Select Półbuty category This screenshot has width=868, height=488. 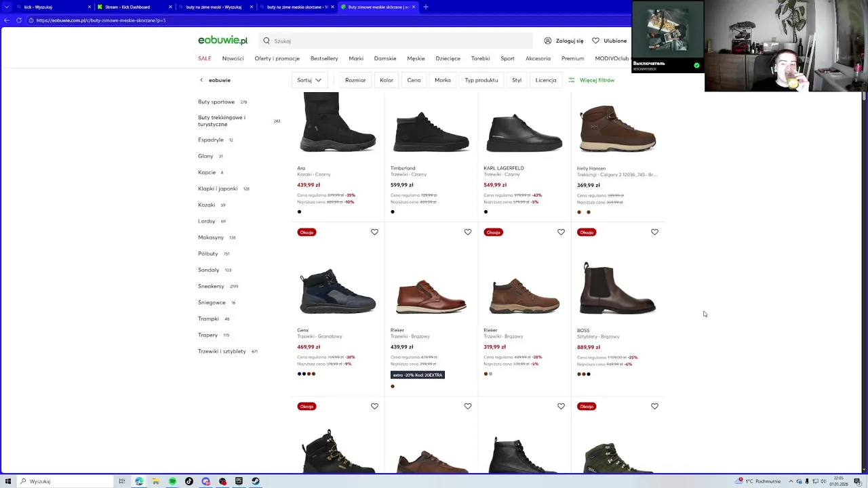tap(208, 253)
